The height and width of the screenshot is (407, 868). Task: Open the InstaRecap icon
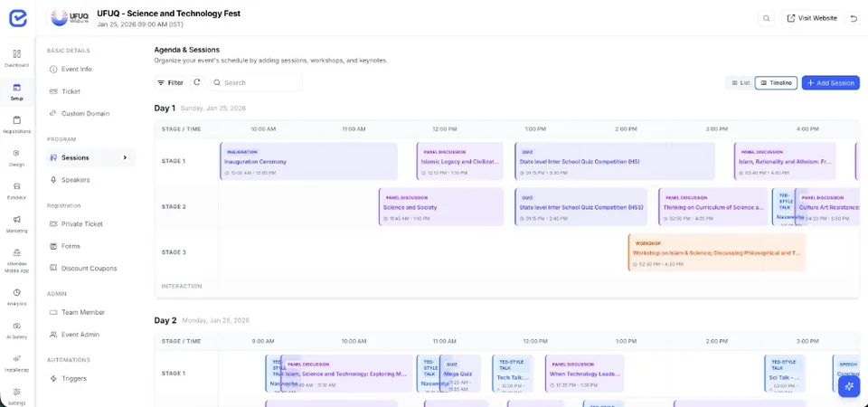(16, 358)
